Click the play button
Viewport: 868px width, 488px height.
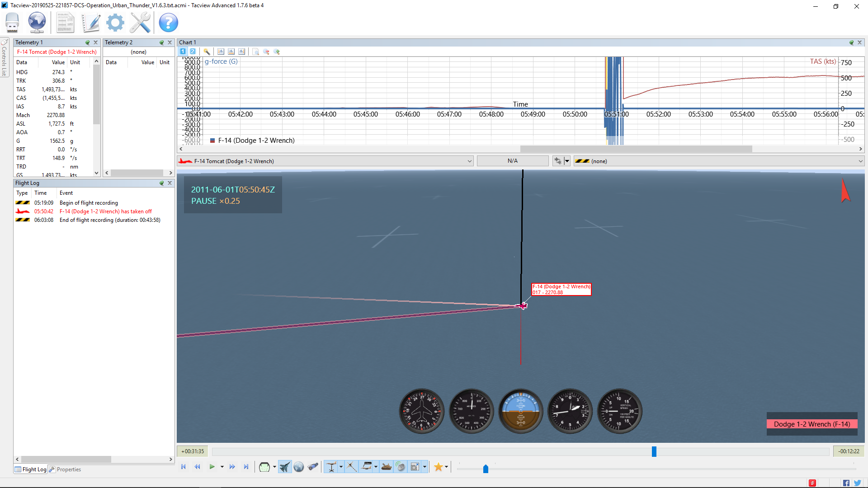212,467
